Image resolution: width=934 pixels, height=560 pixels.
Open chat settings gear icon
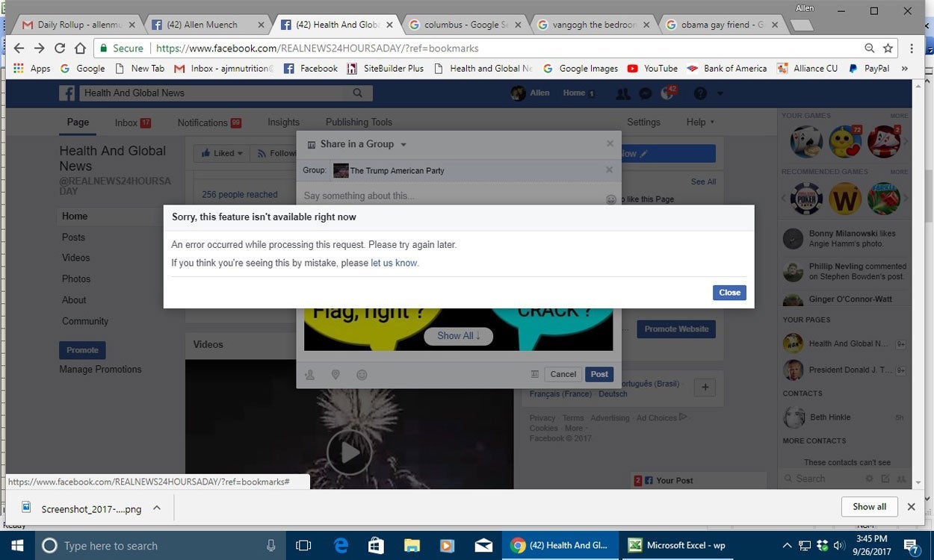point(869,479)
